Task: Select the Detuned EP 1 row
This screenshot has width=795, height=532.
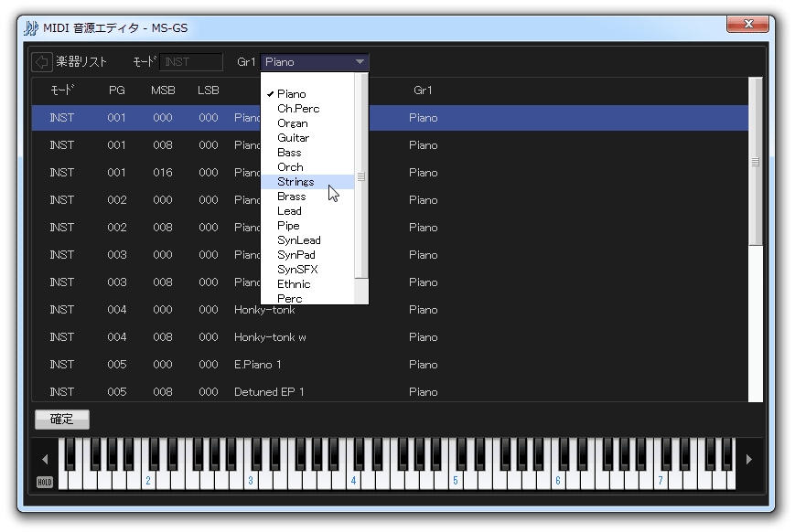Action: coord(390,391)
